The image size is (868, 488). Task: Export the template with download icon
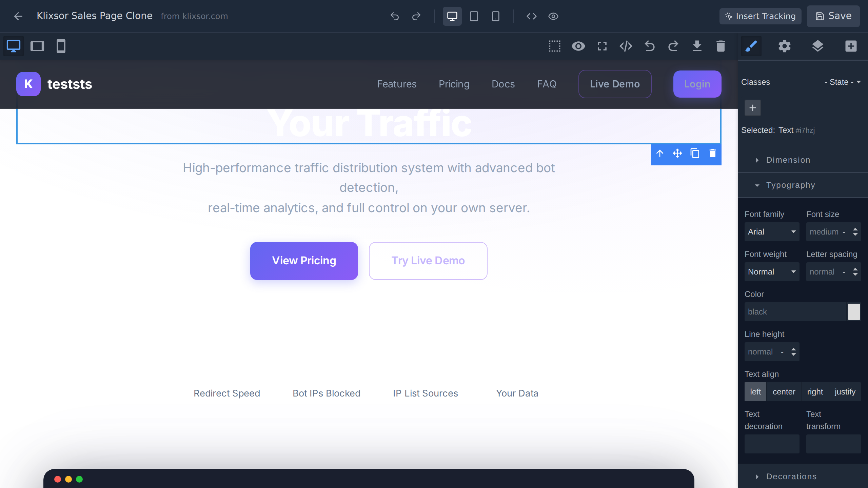[697, 46]
